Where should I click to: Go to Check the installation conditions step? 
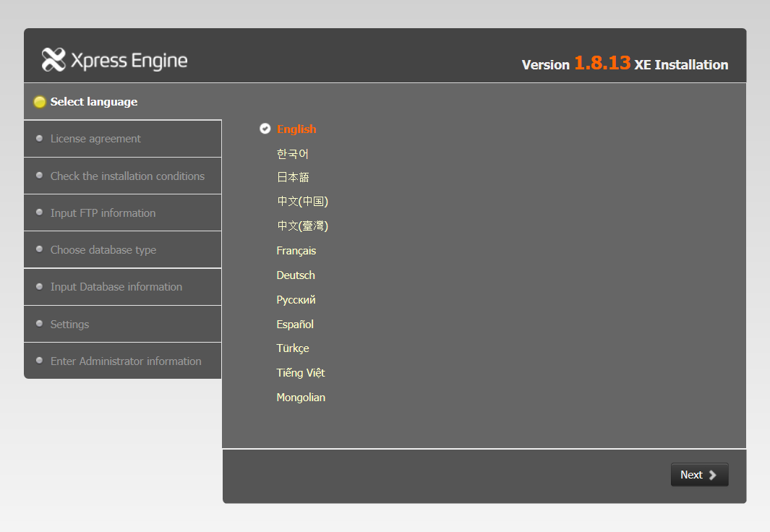coord(127,176)
